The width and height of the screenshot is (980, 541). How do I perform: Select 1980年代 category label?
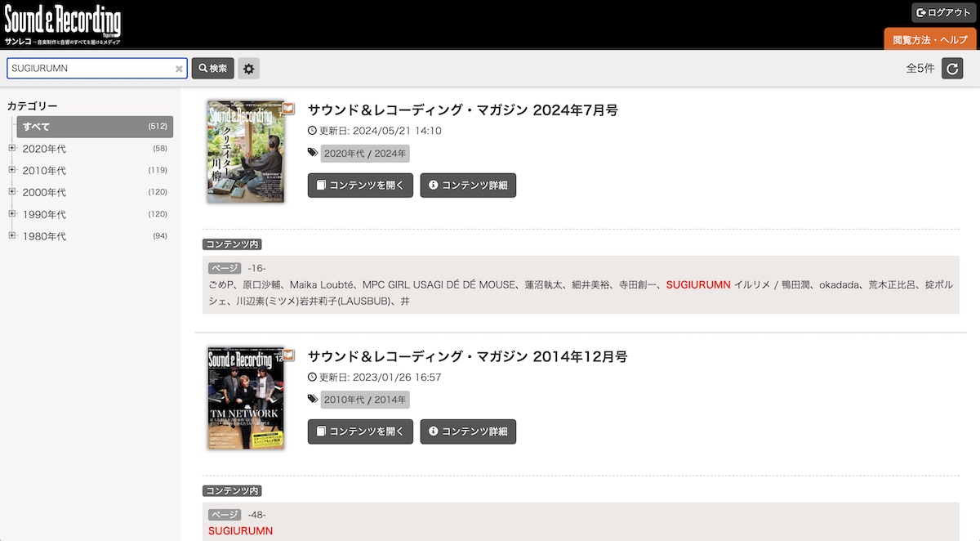point(44,236)
